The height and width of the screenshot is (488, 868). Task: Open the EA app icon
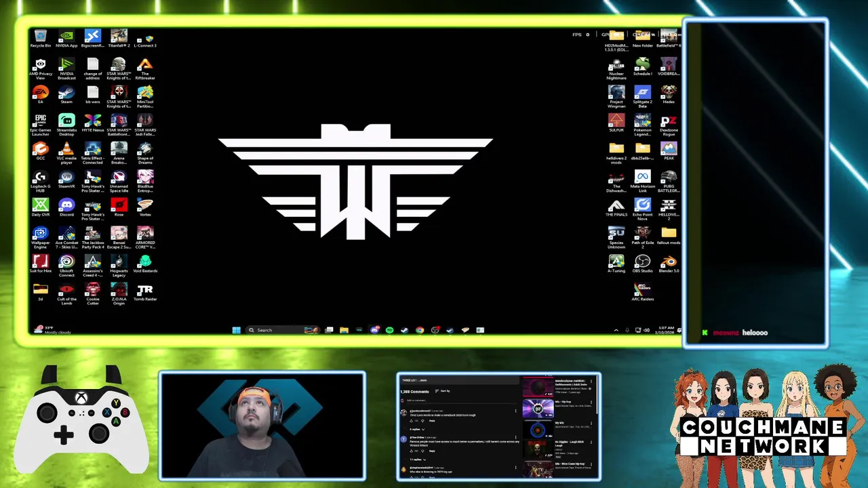tap(41, 95)
